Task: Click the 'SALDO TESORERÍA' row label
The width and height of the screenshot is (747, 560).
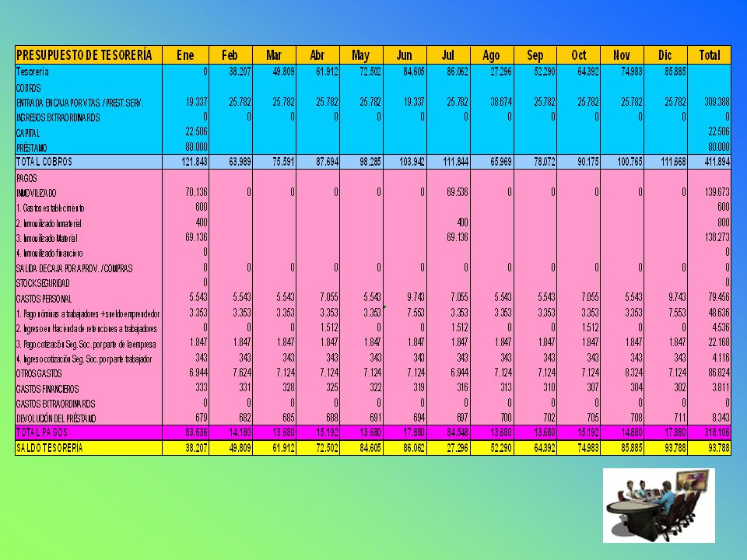Action: [x=50, y=448]
